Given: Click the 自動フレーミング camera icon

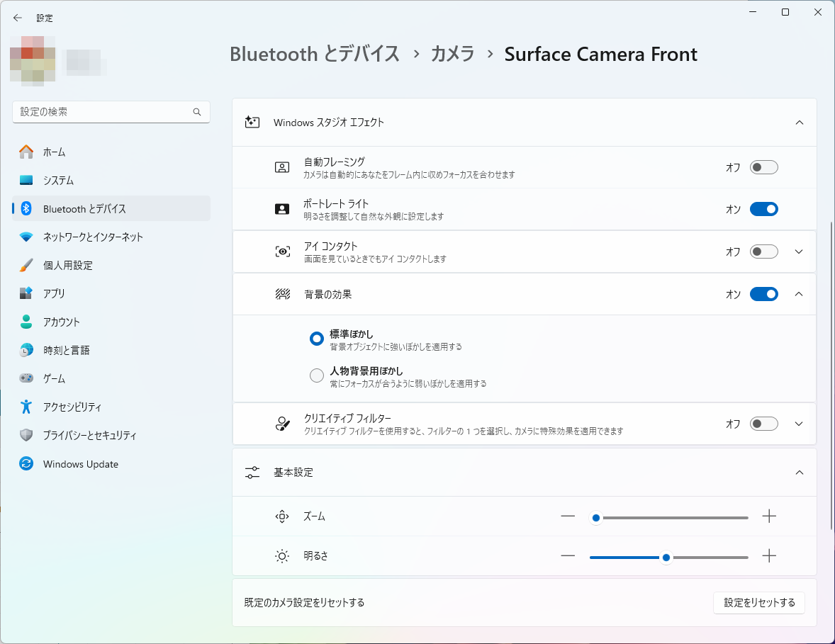Looking at the screenshot, I should click(x=283, y=167).
